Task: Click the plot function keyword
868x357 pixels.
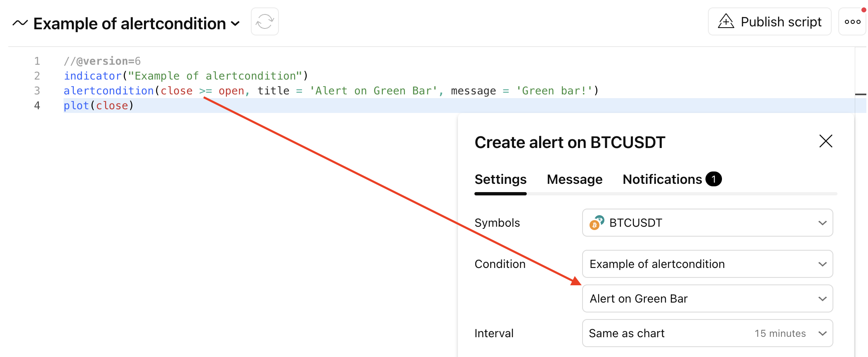Action: [76, 106]
